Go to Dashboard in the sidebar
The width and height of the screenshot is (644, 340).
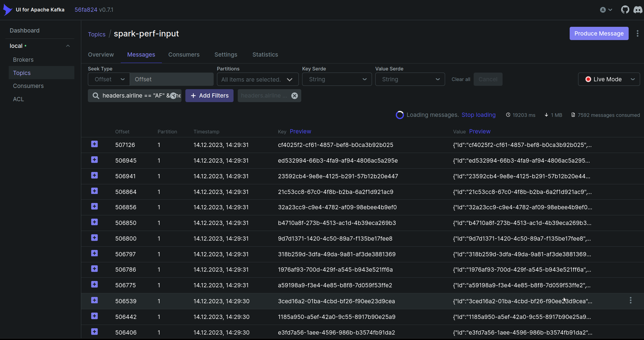25,30
